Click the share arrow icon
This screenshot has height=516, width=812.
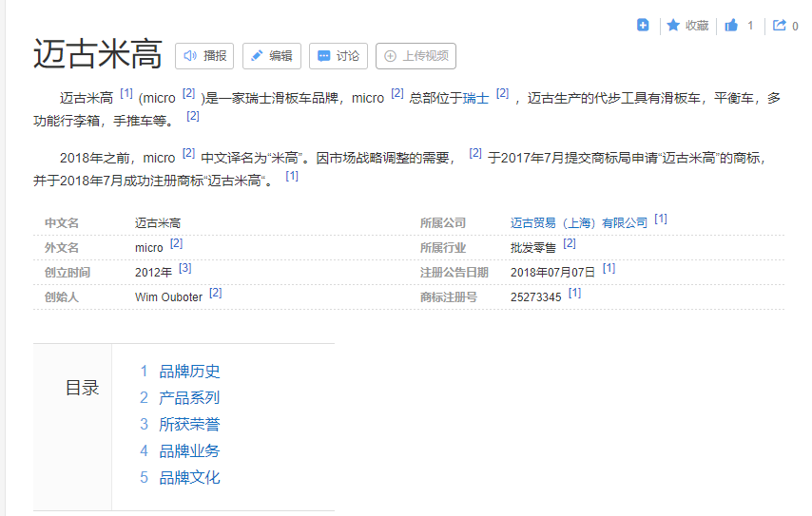click(779, 25)
